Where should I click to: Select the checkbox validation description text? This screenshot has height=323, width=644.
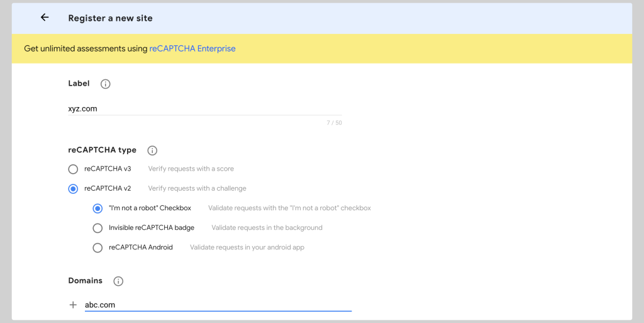click(x=289, y=208)
